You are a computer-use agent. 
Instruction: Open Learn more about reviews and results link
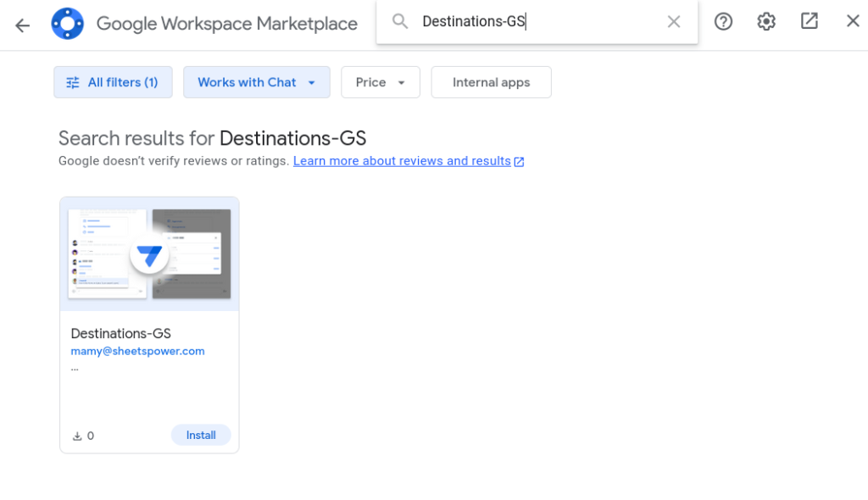pyautogui.click(x=409, y=161)
